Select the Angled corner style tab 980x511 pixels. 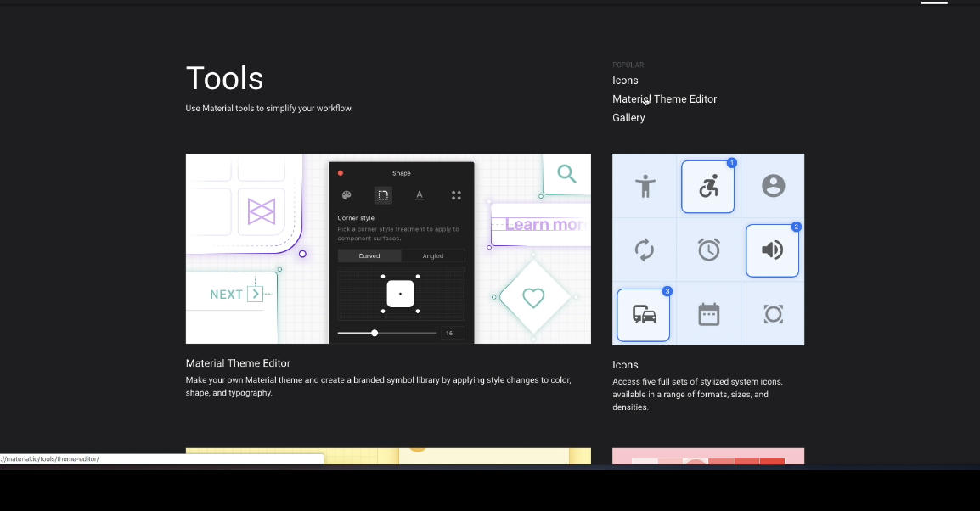click(432, 255)
